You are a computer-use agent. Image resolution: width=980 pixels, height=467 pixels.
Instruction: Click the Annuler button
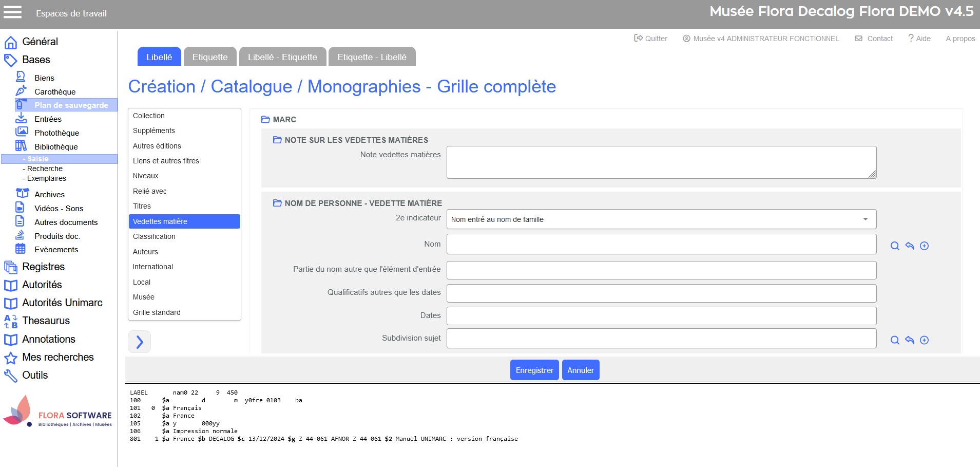click(x=580, y=370)
